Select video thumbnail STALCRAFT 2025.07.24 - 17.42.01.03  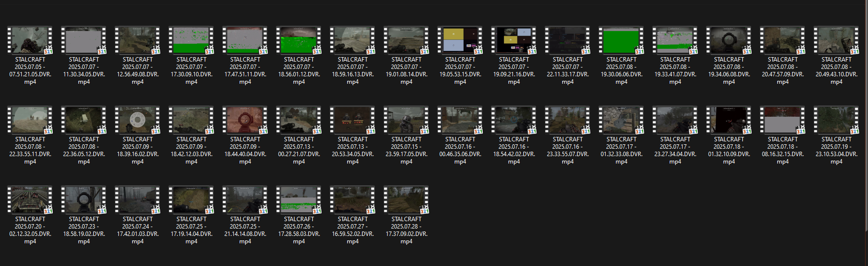click(138, 199)
